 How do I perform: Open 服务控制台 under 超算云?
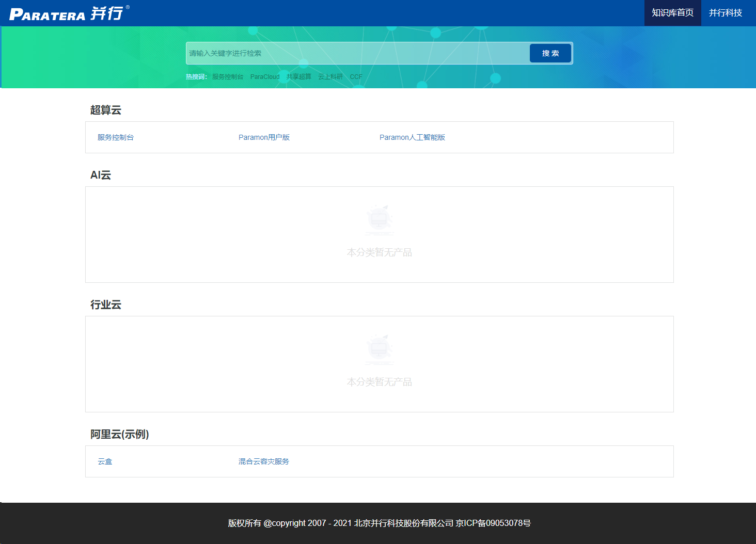point(116,137)
